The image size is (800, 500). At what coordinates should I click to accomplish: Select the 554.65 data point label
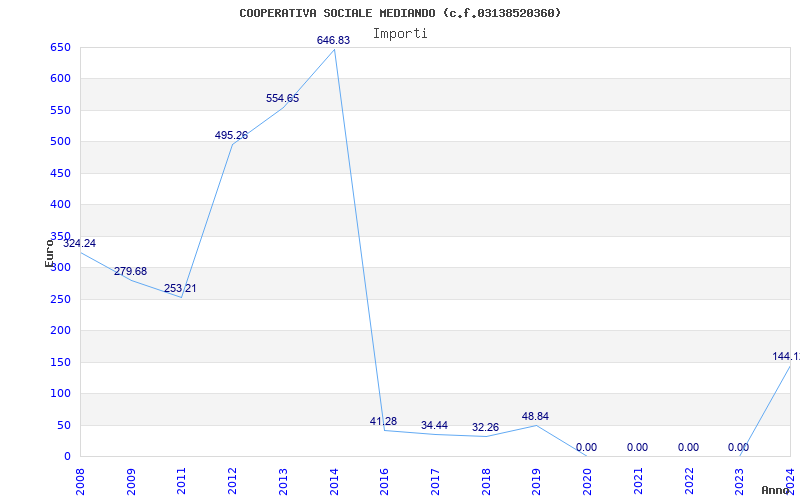[282, 98]
